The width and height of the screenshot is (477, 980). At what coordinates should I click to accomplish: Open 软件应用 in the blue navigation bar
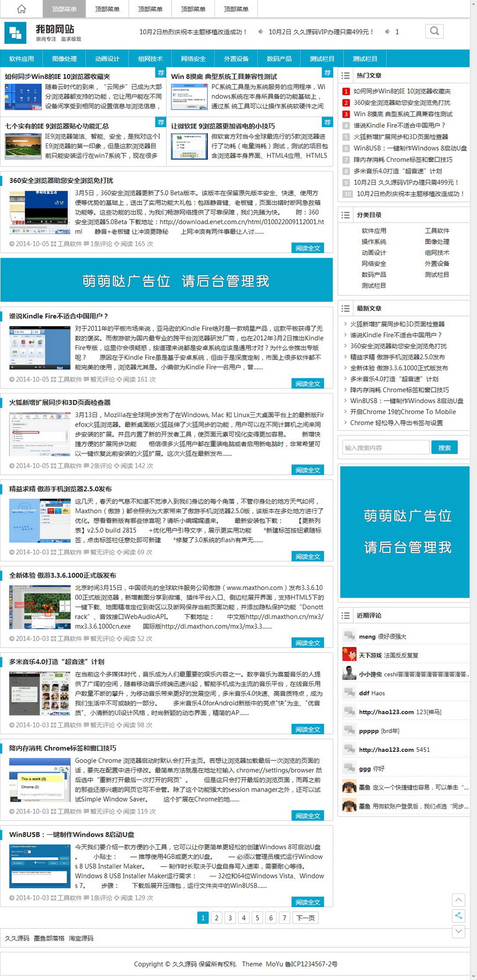click(x=22, y=59)
